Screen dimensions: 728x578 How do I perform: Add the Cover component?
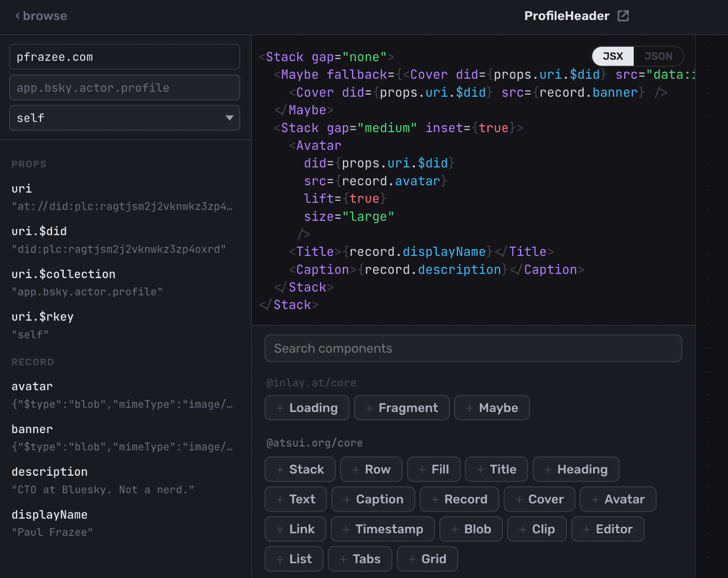tap(539, 499)
